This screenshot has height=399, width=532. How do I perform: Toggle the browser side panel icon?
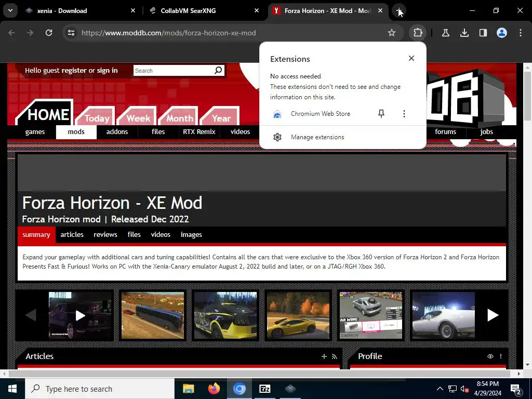pos(483,33)
